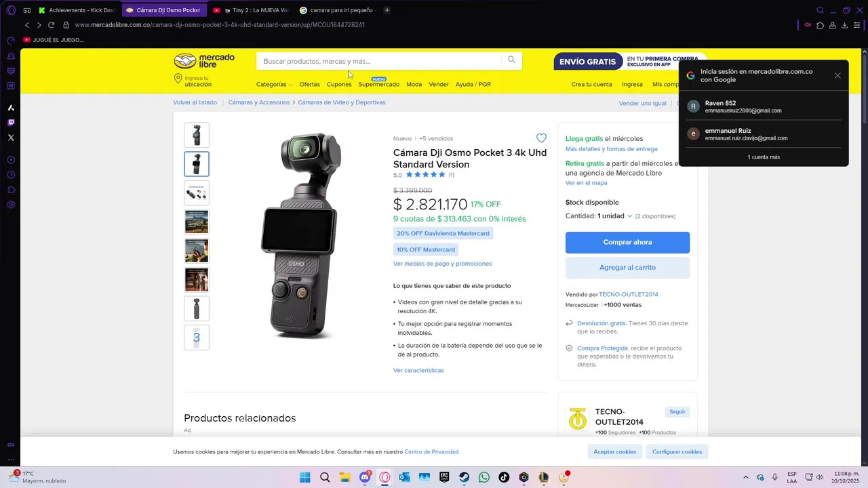
Task: Open Epic Games launcher from taskbar
Action: 444,477
